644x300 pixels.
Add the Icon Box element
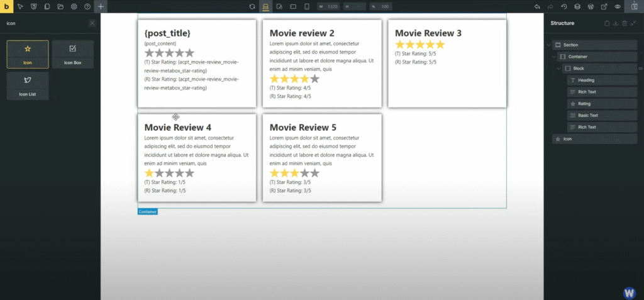(73, 54)
